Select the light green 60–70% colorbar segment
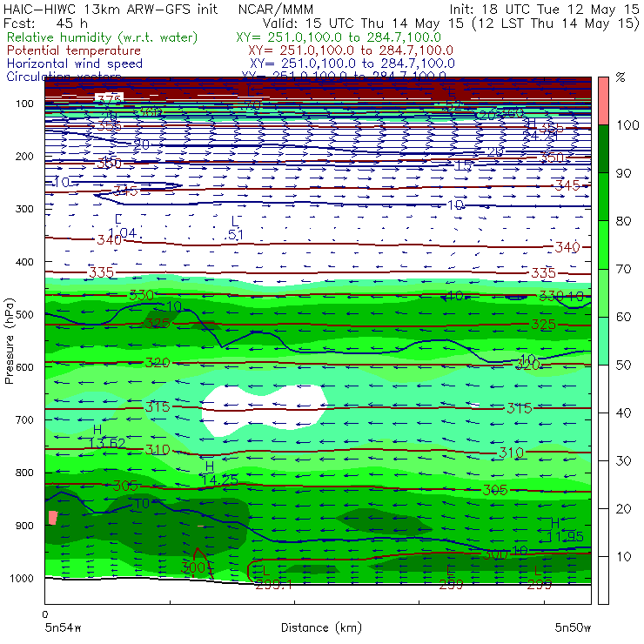Screen dimensions: 644x644 [x=603, y=292]
